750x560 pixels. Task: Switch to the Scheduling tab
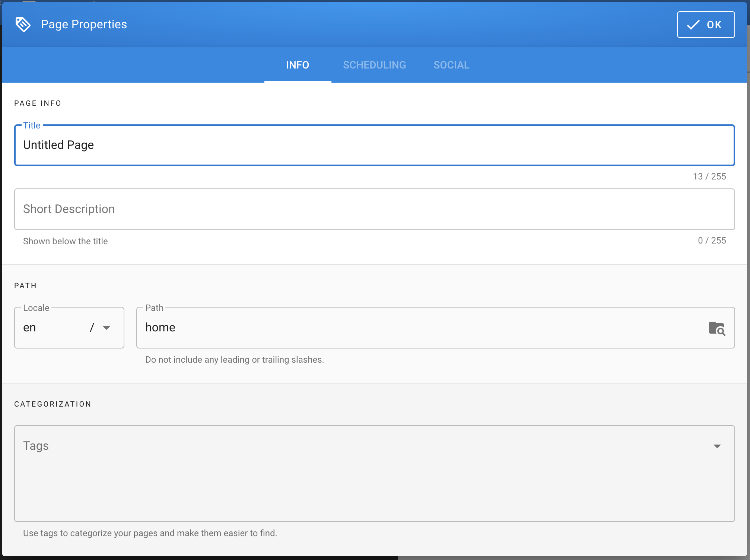click(374, 65)
